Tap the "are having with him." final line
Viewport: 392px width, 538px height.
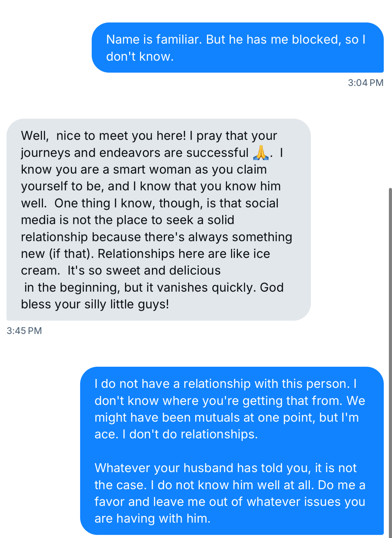point(152,519)
